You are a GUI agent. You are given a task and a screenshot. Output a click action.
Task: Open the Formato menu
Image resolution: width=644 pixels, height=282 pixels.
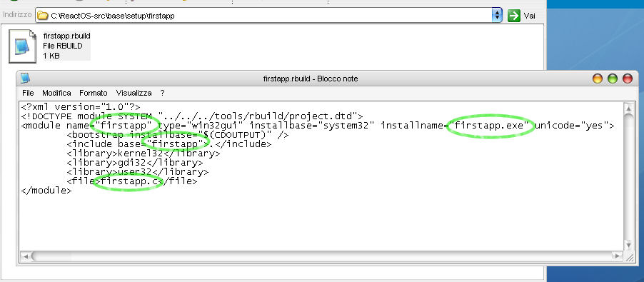[94, 94]
